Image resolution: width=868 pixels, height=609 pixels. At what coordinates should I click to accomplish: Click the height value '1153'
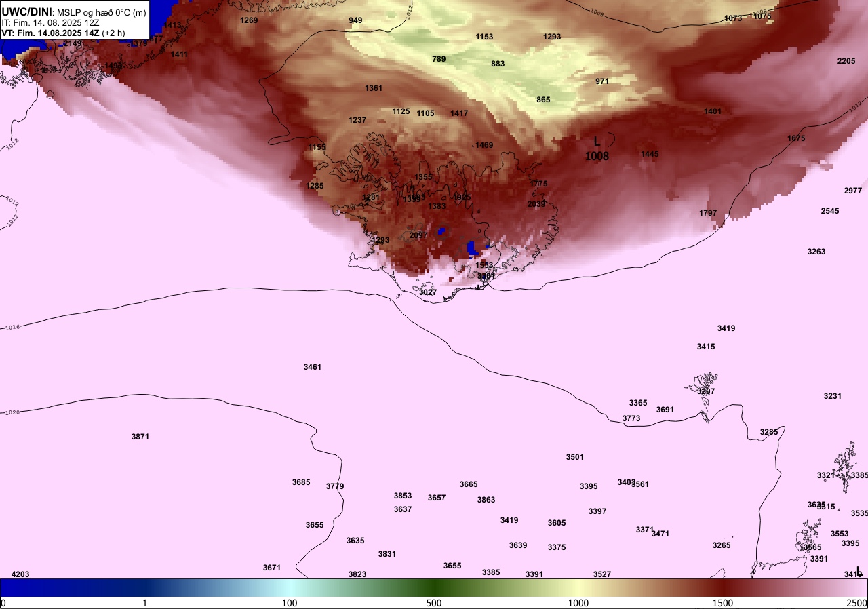484,37
